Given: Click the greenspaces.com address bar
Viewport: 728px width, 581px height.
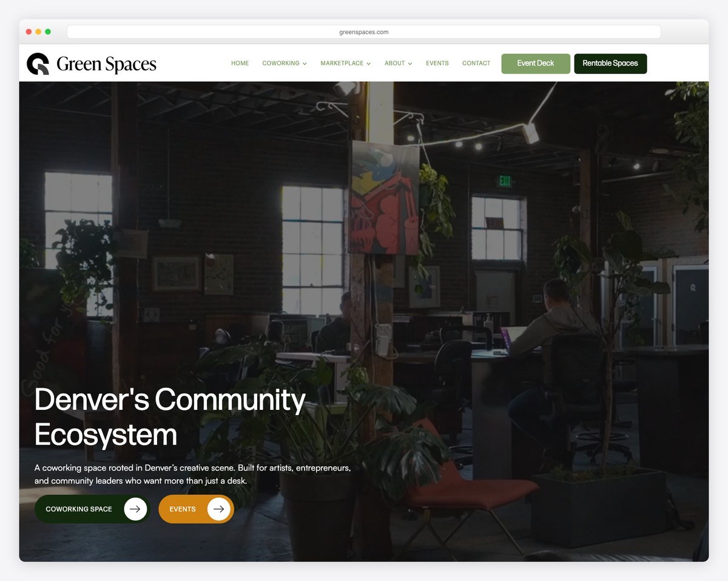Looking at the screenshot, I should tap(363, 32).
